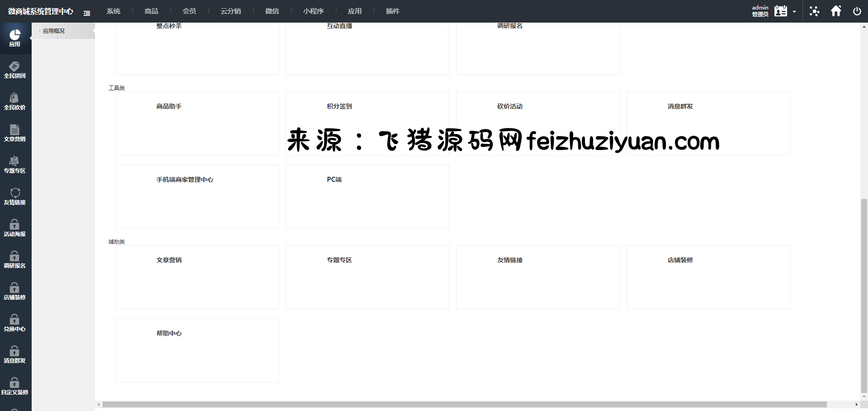Click the power logout icon
Image resolution: width=868 pixels, height=411 pixels.
pyautogui.click(x=857, y=11)
